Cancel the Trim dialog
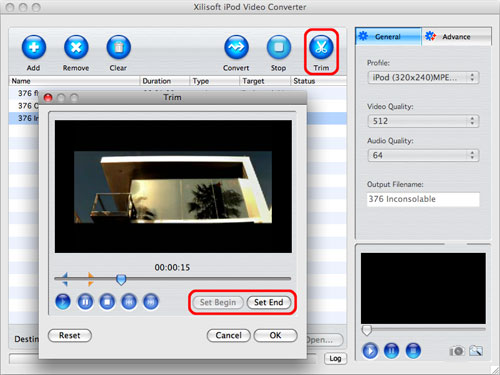500x375 pixels. pos(228,335)
